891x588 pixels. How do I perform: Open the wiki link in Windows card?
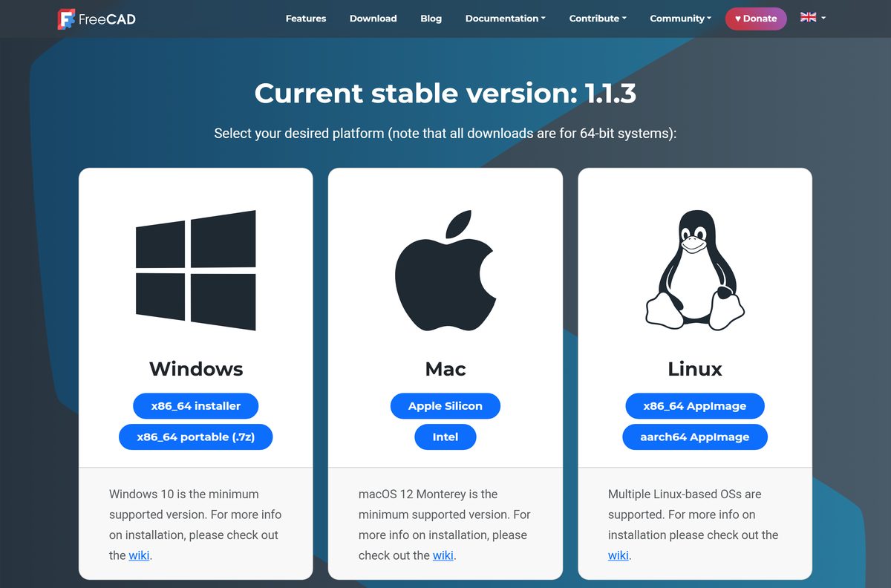[x=139, y=555]
